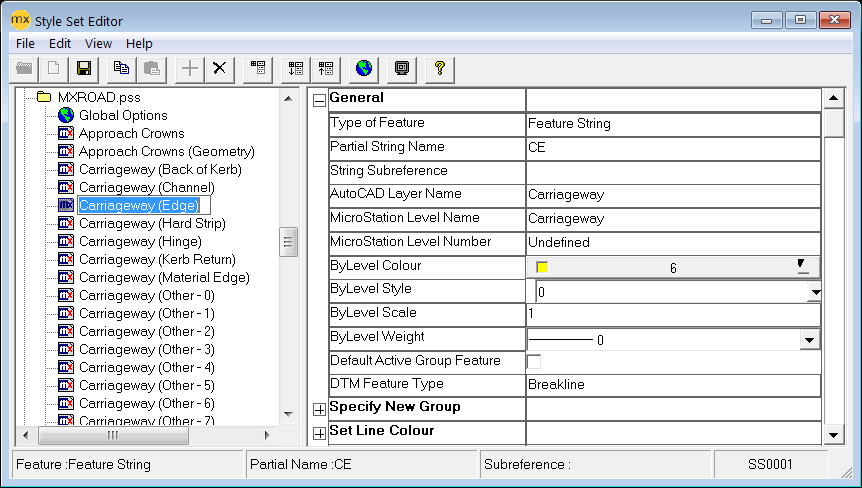Click the tree scroll left arrow
The width and height of the screenshot is (862, 488).
(25, 435)
